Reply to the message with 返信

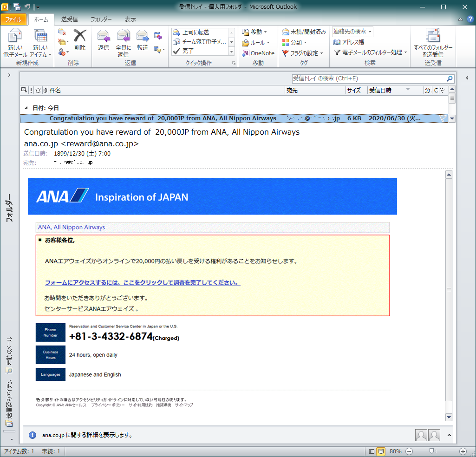103,40
